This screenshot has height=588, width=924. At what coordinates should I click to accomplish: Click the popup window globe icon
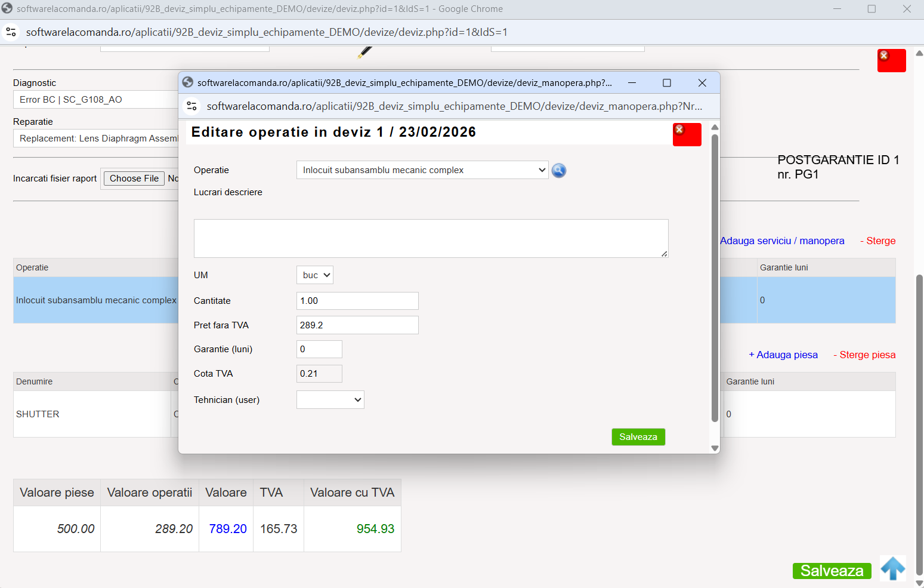tap(188, 83)
